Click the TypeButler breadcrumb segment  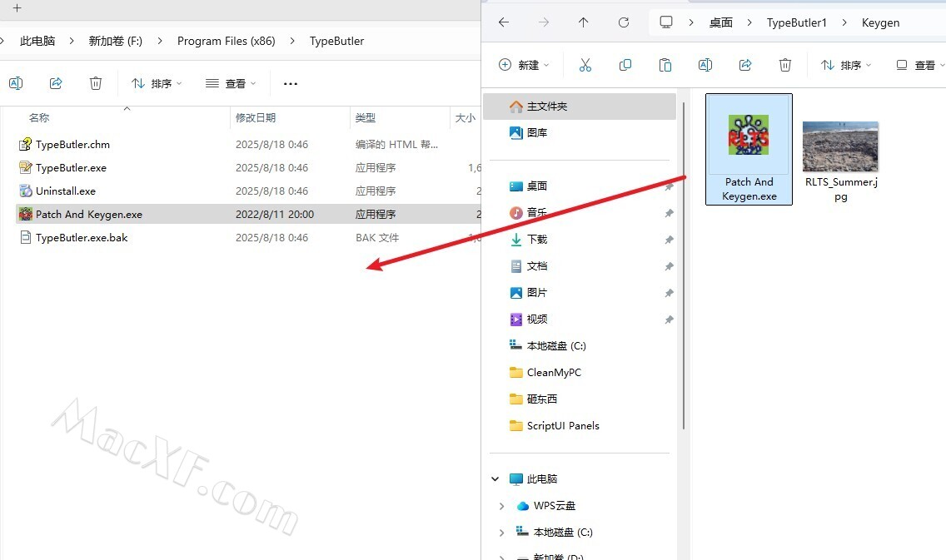(x=336, y=41)
